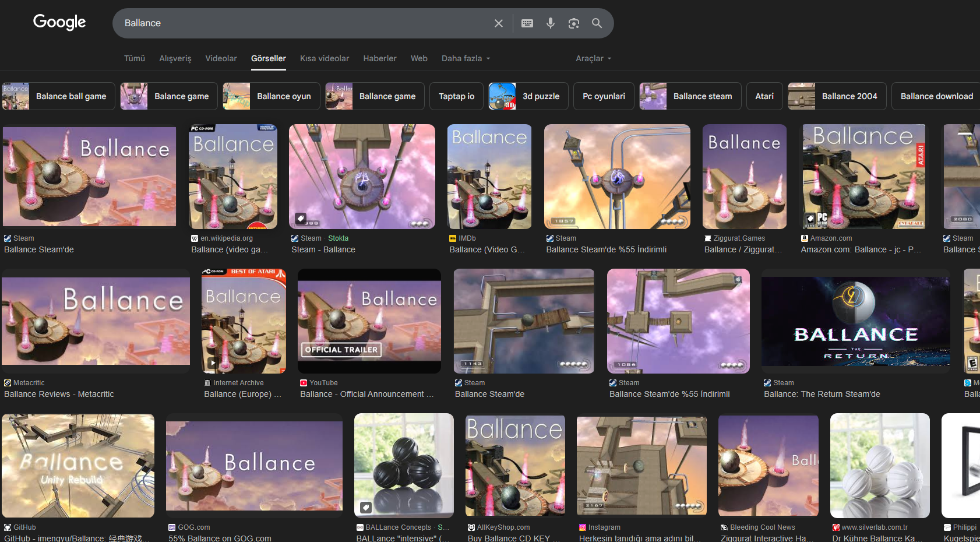Select the Ballance 2004 suggestion chip
The image size is (980, 542).
837,96
